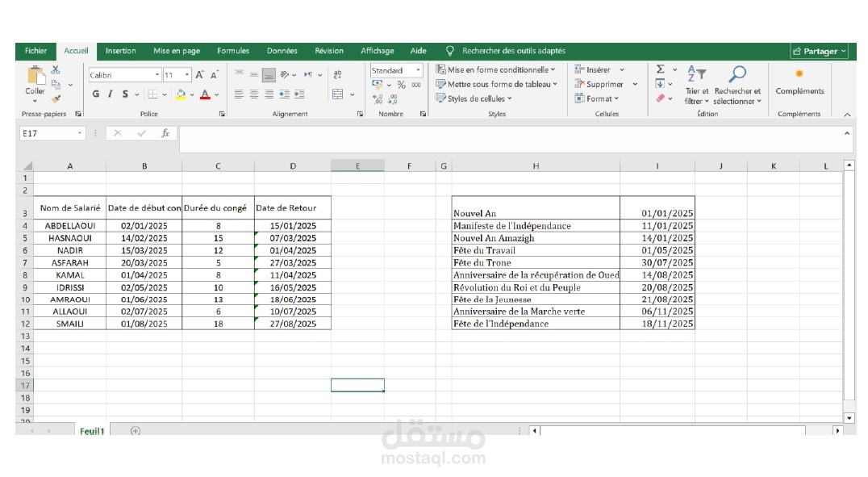Activate the format painter brush
Screen dimensions: 868x477
[x=56, y=99]
